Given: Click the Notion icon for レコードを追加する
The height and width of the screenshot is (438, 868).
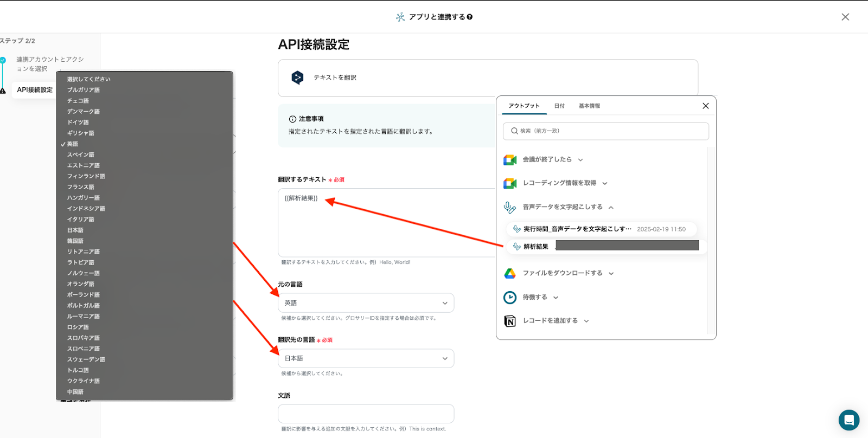Looking at the screenshot, I should tap(510, 321).
